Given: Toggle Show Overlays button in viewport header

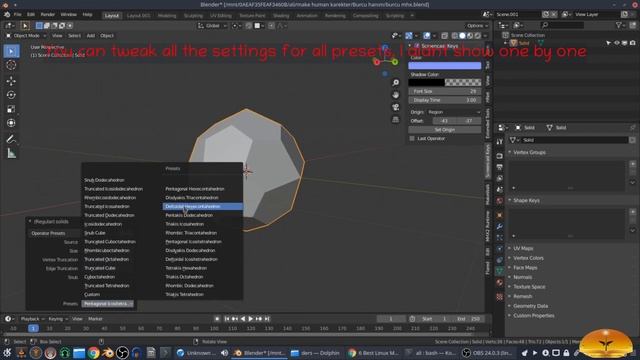Looking at the screenshot, I should tap(427, 36).
